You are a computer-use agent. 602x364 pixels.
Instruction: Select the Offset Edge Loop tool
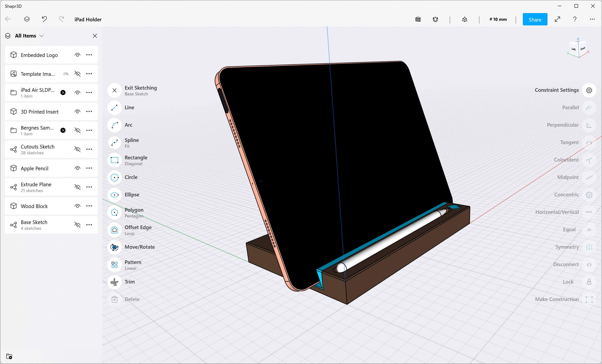pos(115,230)
